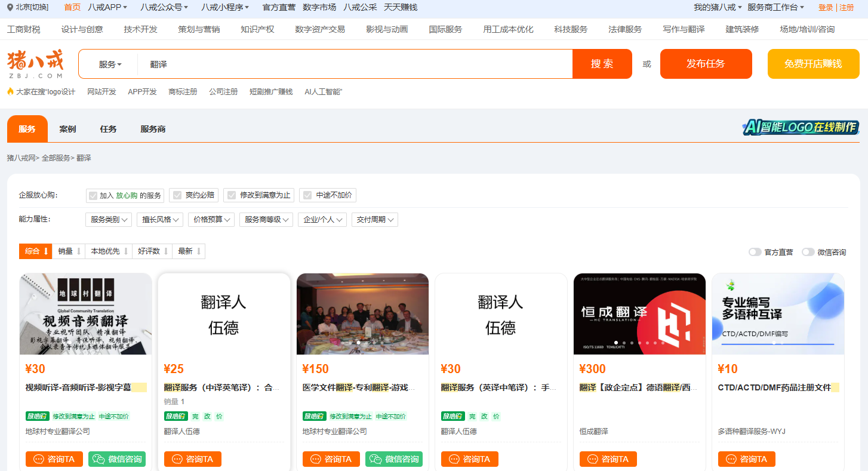Toggle the 微信咨询 filter switch
The width and height of the screenshot is (868, 471).
pyautogui.click(x=808, y=252)
